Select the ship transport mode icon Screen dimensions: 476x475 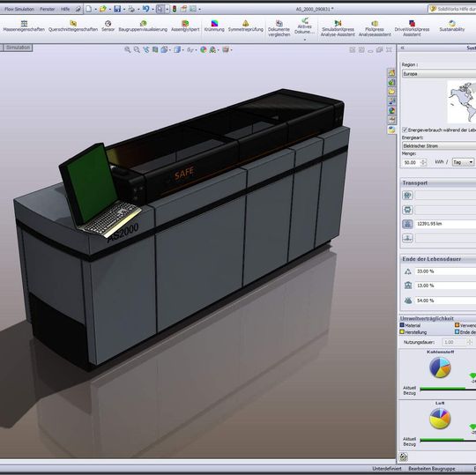[408, 224]
